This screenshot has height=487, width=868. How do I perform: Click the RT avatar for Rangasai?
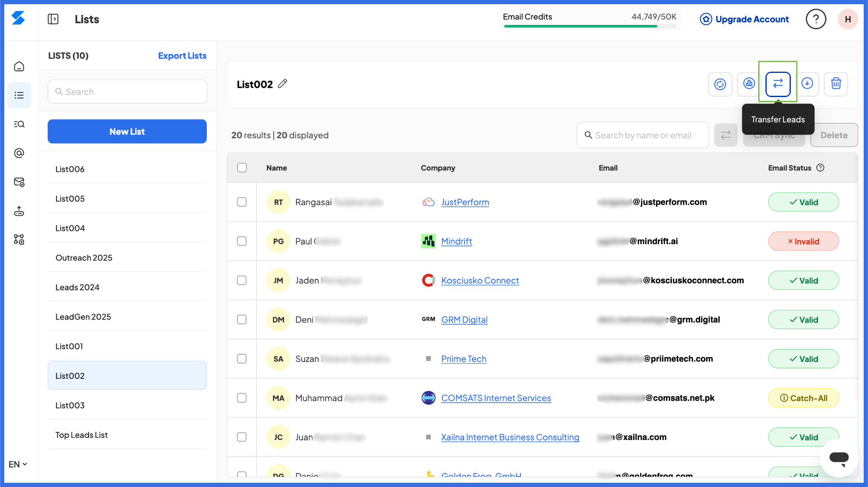click(x=278, y=202)
